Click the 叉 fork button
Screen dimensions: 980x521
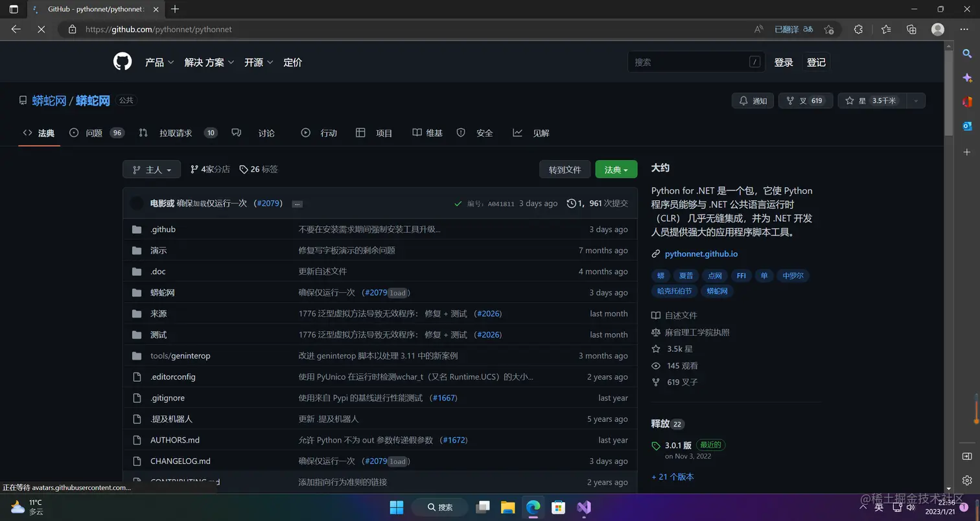[x=806, y=100]
